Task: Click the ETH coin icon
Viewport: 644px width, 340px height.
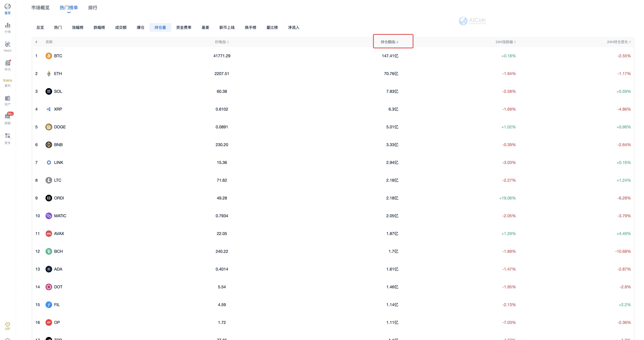Action: tap(49, 74)
